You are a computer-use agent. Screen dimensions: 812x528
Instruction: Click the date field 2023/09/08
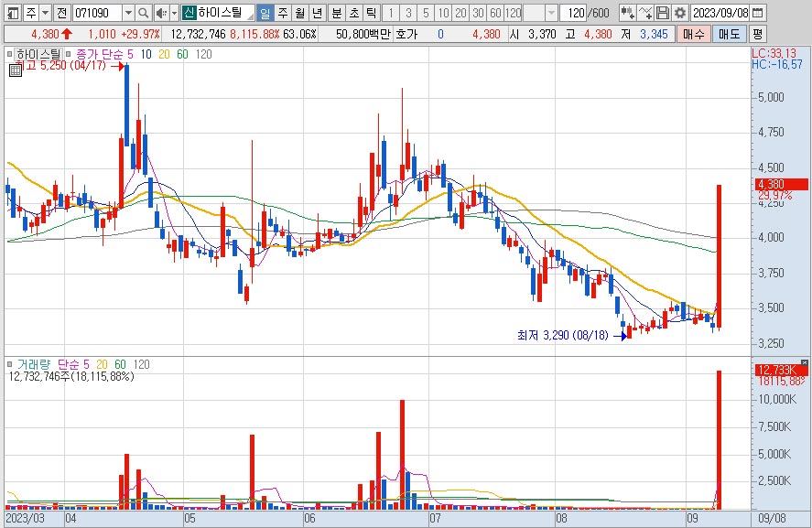(x=720, y=13)
